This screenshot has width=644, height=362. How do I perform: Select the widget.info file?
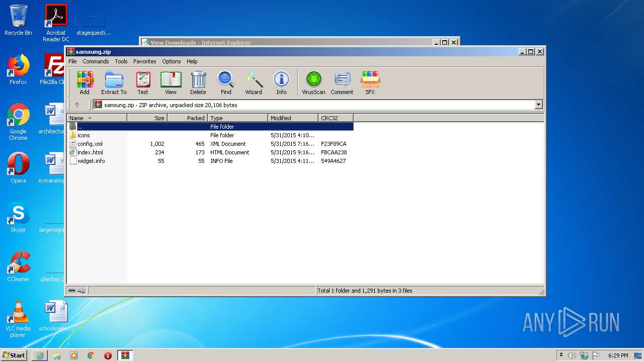[210, 161]
